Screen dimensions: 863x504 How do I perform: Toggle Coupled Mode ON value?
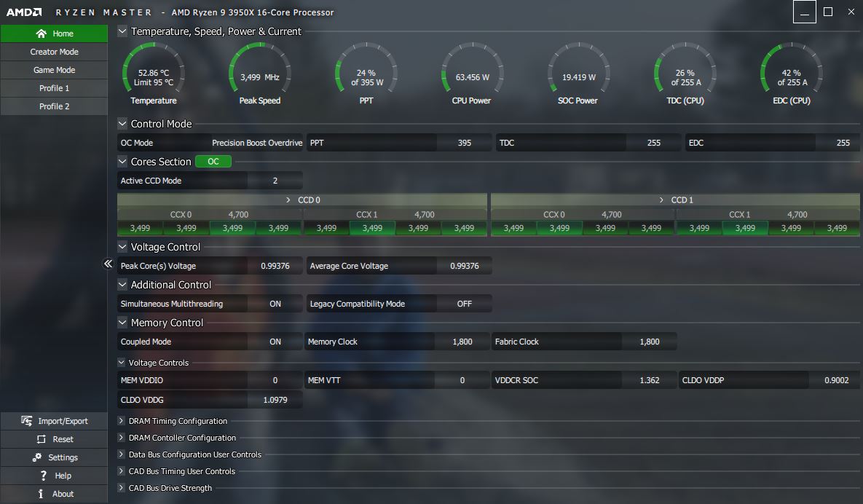point(275,342)
